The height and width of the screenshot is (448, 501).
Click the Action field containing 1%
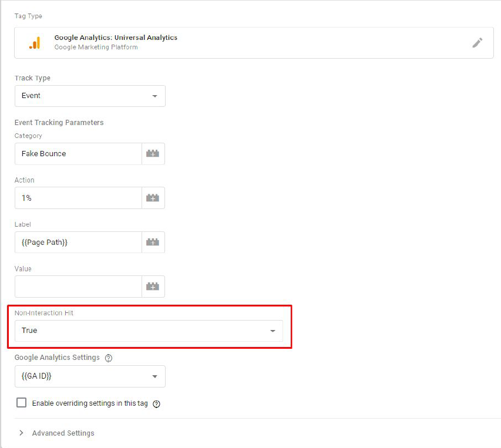pyautogui.click(x=78, y=198)
